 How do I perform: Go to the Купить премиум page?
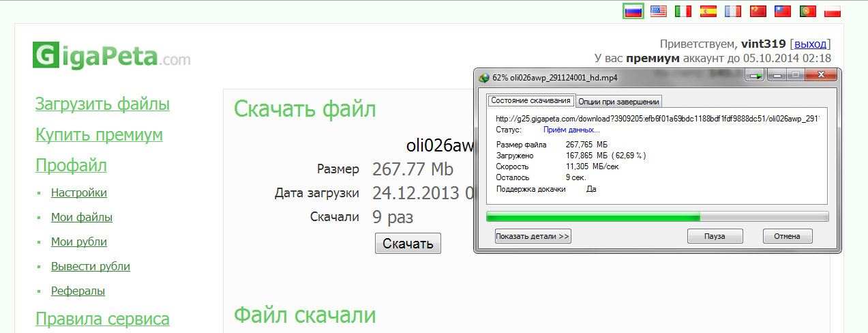click(99, 135)
